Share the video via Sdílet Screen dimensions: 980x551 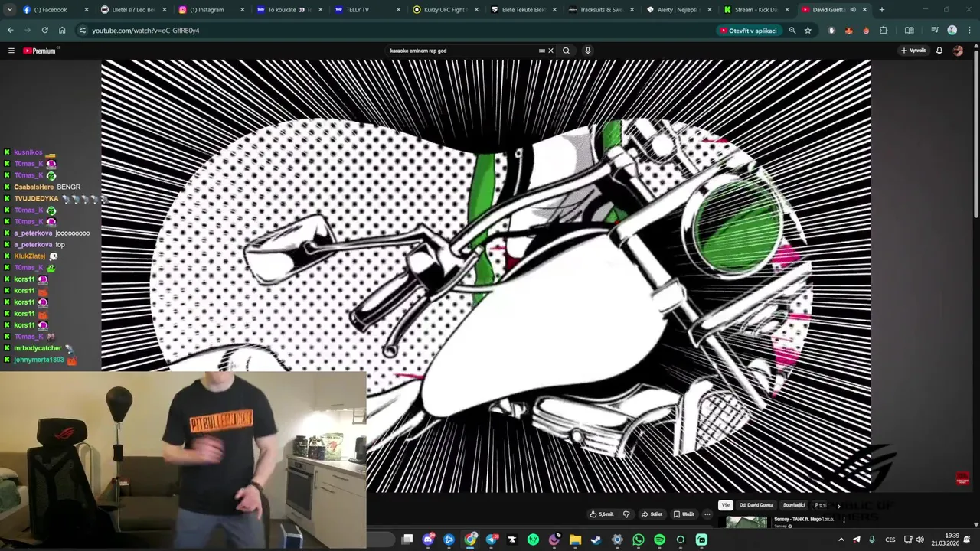point(652,514)
